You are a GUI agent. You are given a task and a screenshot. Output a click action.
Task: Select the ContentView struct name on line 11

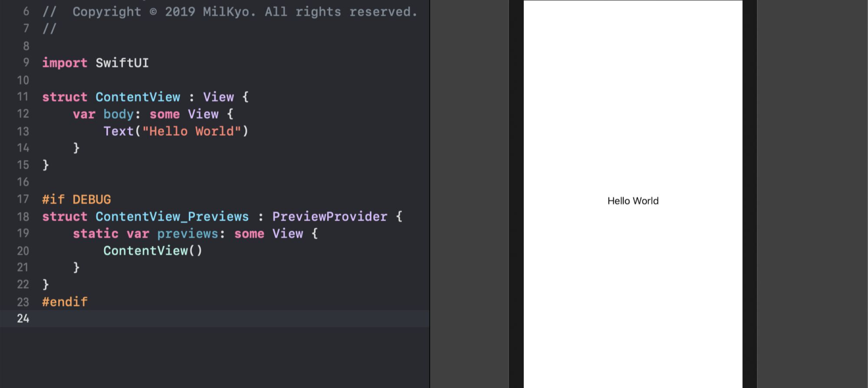coord(138,97)
